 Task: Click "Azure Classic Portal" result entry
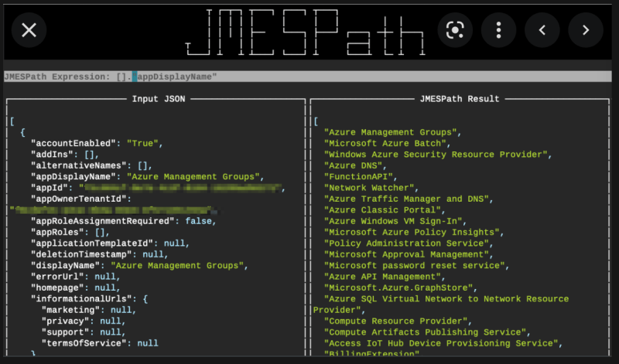(385, 209)
